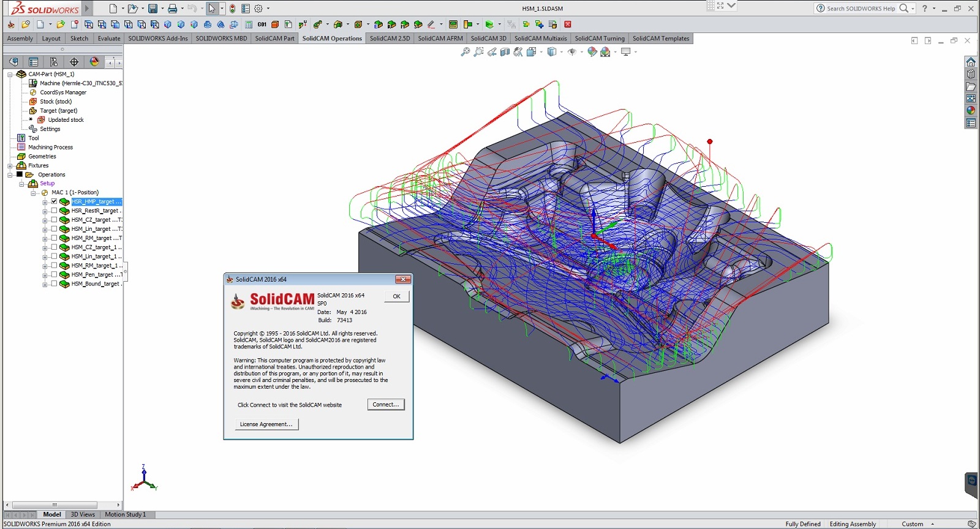Click the calculator table icon in SolidCAM toolbar
Image resolution: width=980 pixels, height=529 pixels.
(249, 24)
